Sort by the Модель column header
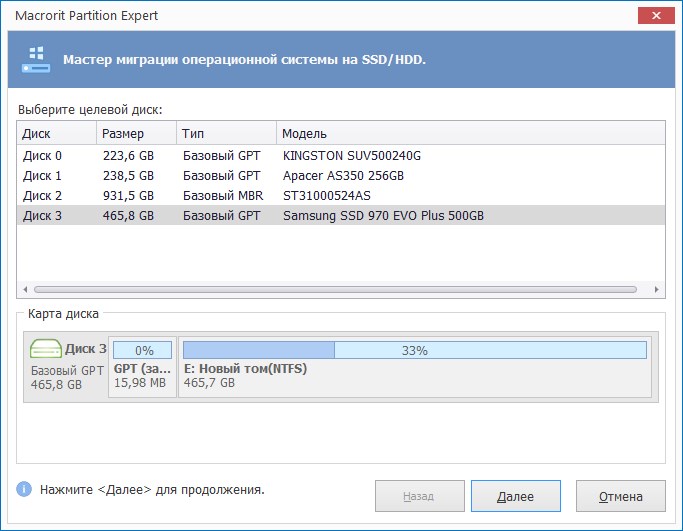 [471, 133]
